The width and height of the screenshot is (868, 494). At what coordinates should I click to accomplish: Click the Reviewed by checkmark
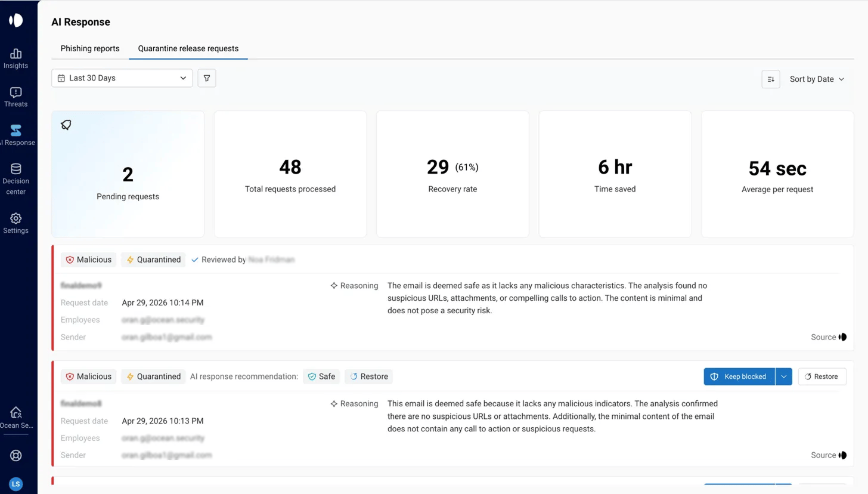[195, 260]
